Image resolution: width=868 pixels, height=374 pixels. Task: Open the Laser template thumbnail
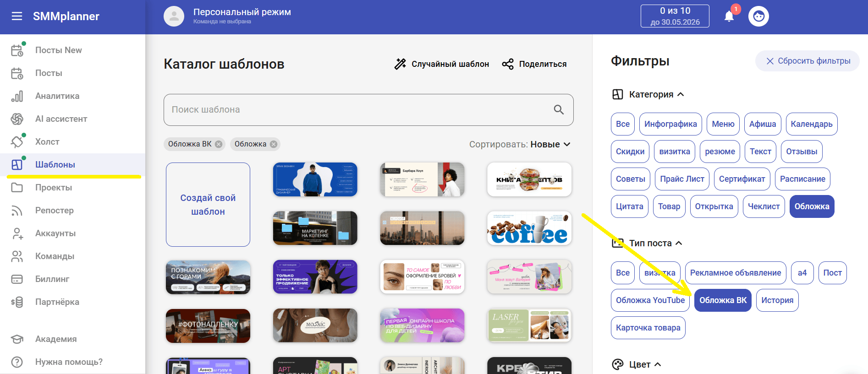click(x=529, y=325)
